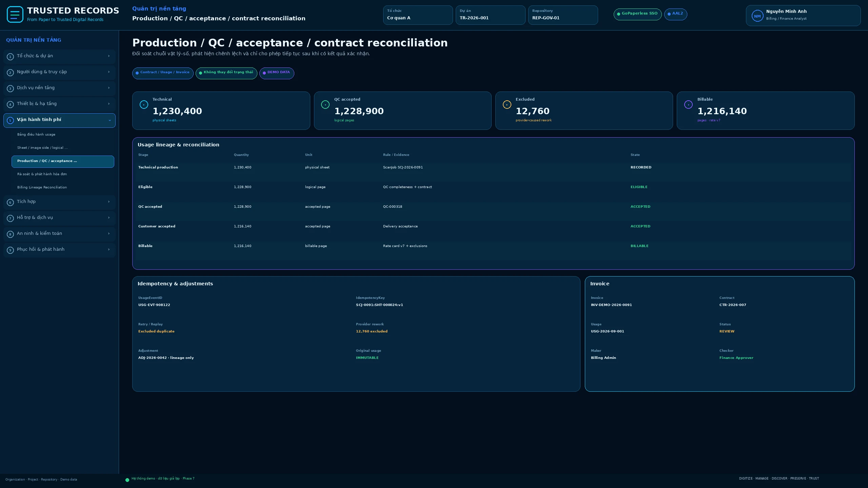This screenshot has width=868, height=488.
Task: Open the Dự án selector TR-2026-001
Action: [x=490, y=15]
